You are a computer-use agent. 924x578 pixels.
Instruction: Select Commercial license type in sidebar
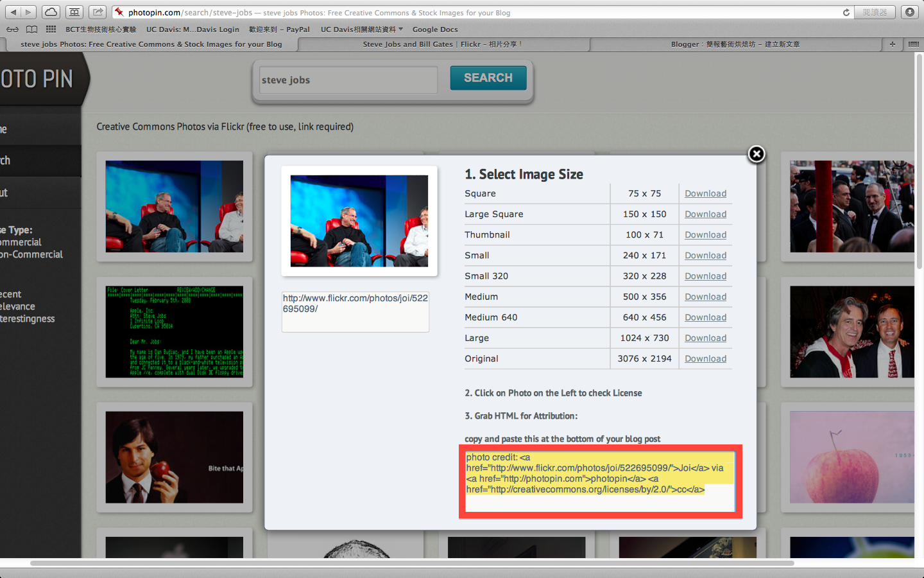tap(21, 242)
